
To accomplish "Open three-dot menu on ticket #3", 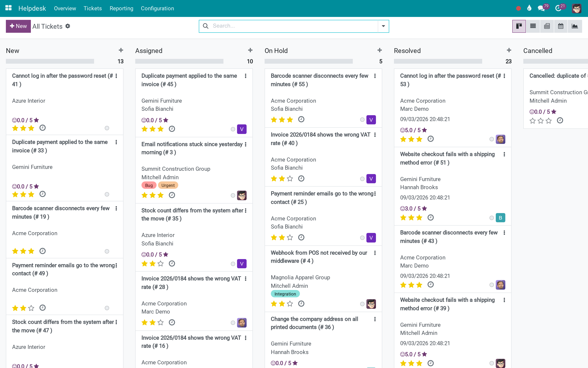I will 246,144.
